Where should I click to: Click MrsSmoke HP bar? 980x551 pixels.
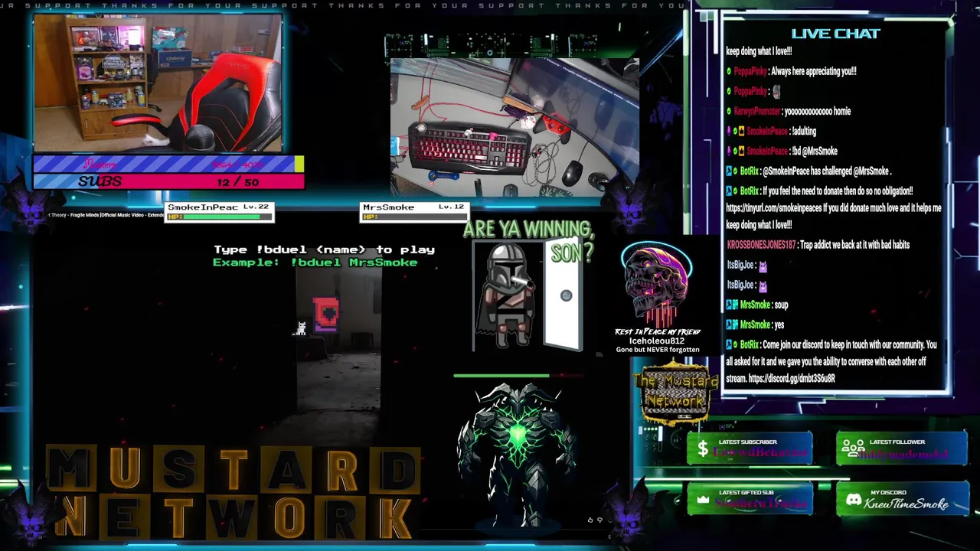pyautogui.click(x=413, y=217)
